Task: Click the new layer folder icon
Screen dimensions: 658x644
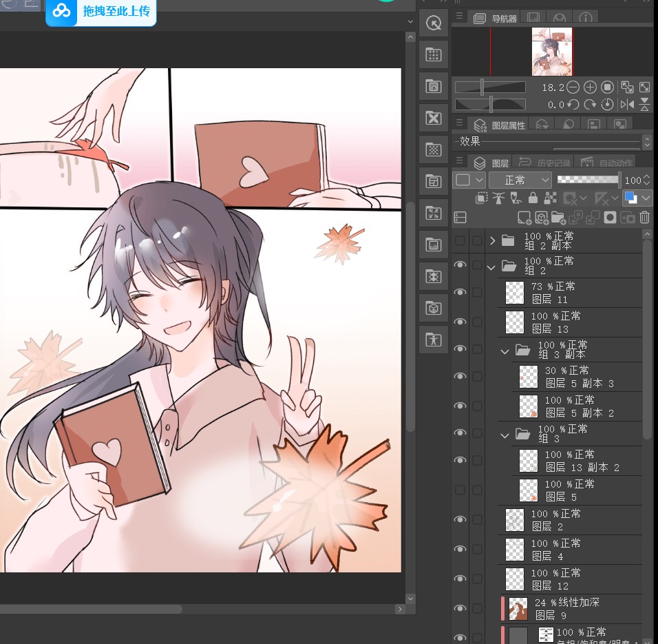Action: (x=558, y=218)
